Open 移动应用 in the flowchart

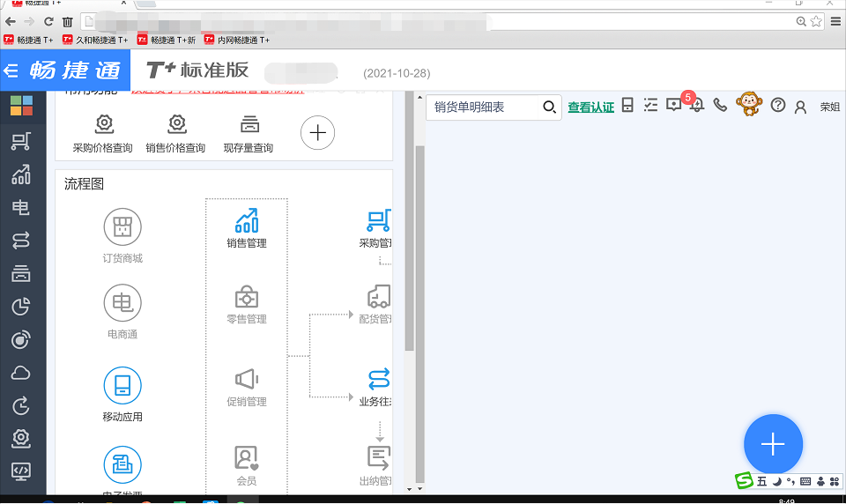pos(122,395)
